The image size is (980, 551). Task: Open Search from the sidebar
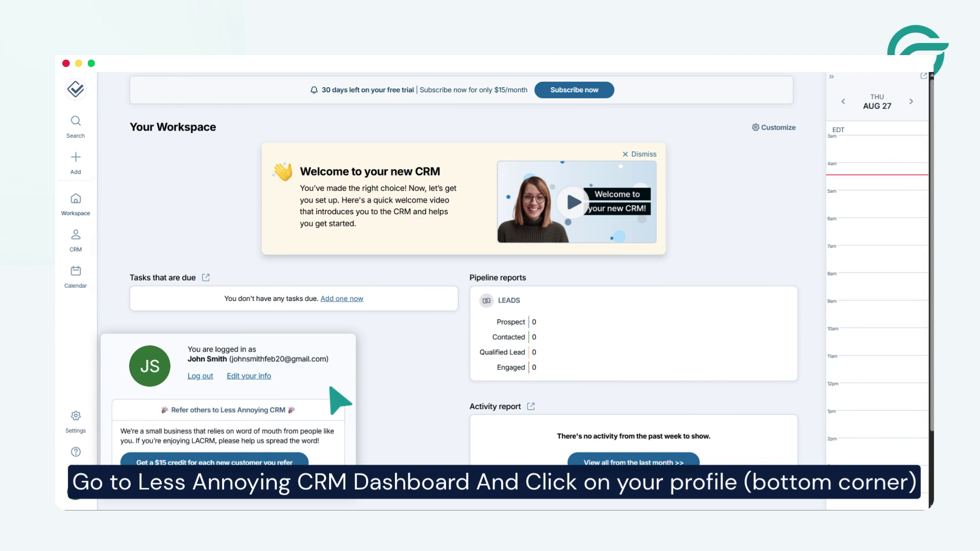[x=76, y=127]
